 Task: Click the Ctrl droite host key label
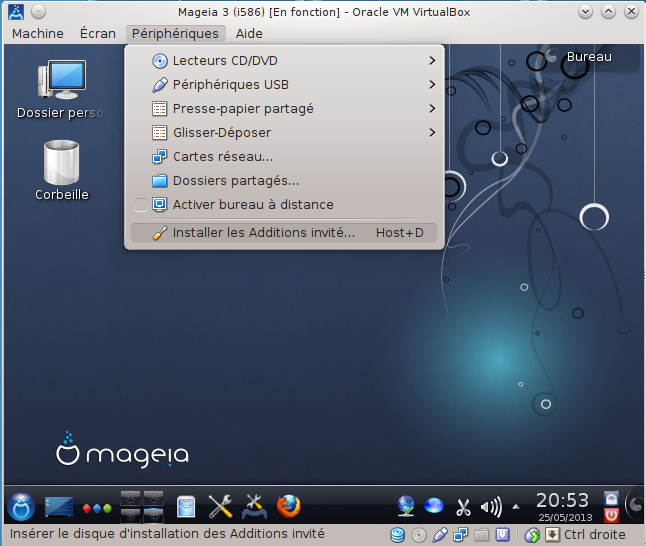[595, 534]
